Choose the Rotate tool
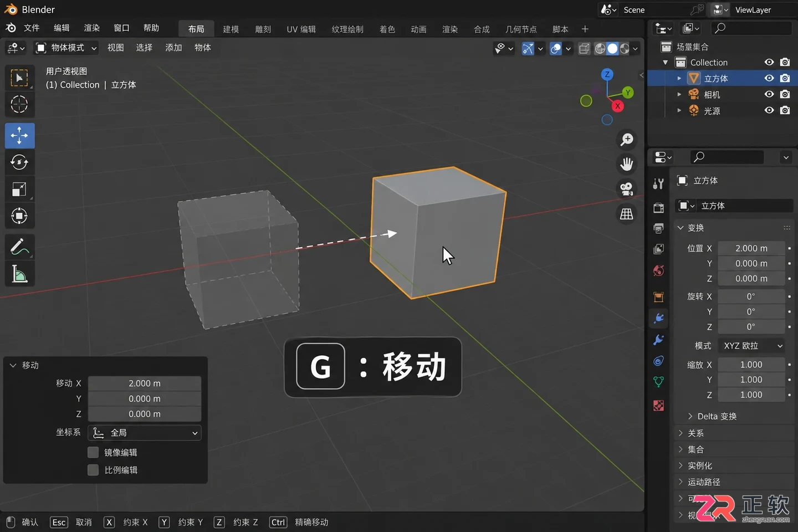The image size is (798, 532). point(19,162)
